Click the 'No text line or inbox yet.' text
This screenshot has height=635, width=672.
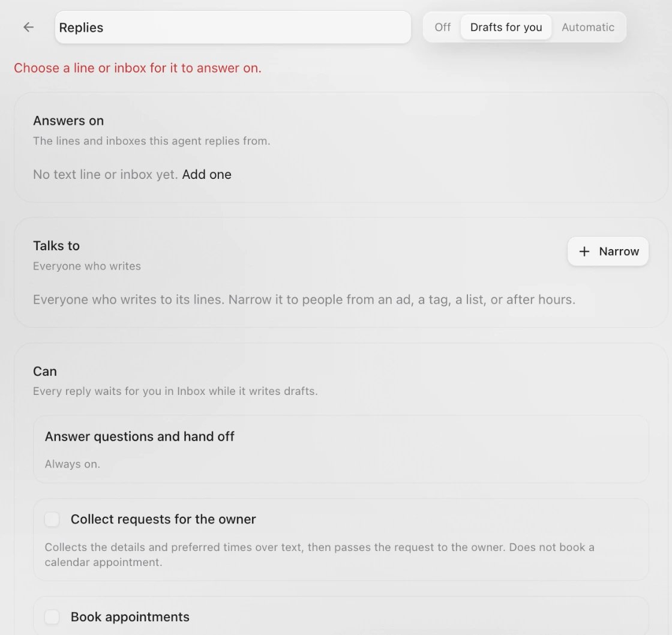click(106, 175)
